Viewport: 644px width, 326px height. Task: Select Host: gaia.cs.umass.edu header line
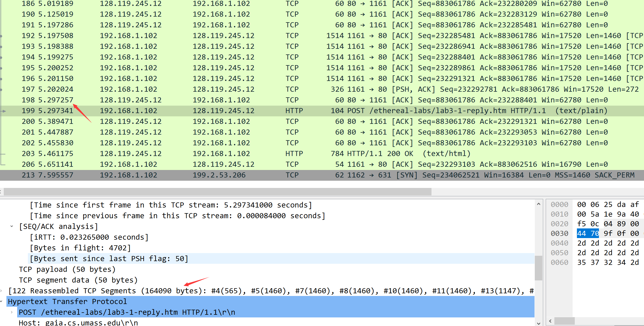pos(78,323)
